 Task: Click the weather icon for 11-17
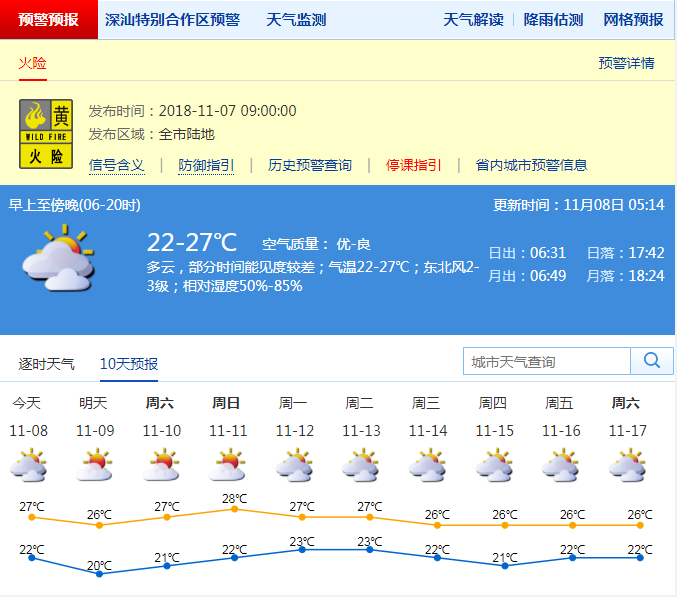point(627,466)
